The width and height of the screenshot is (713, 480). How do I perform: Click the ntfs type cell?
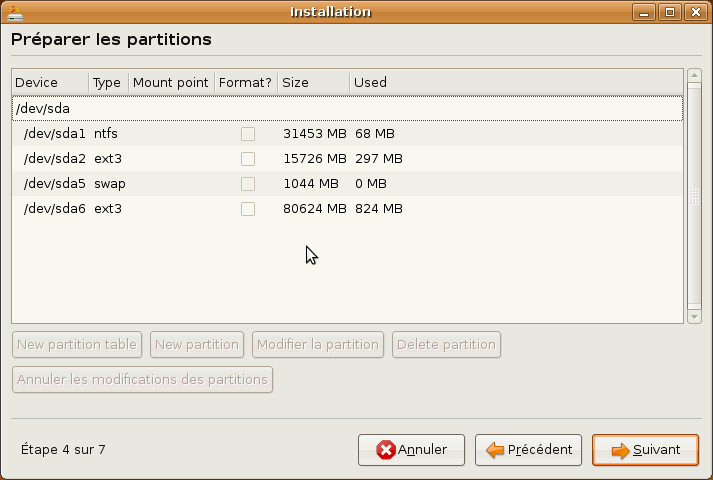106,134
